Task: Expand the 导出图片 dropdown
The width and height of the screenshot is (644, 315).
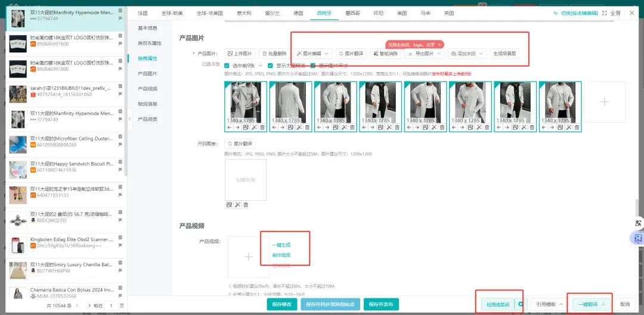Action: coord(425,54)
